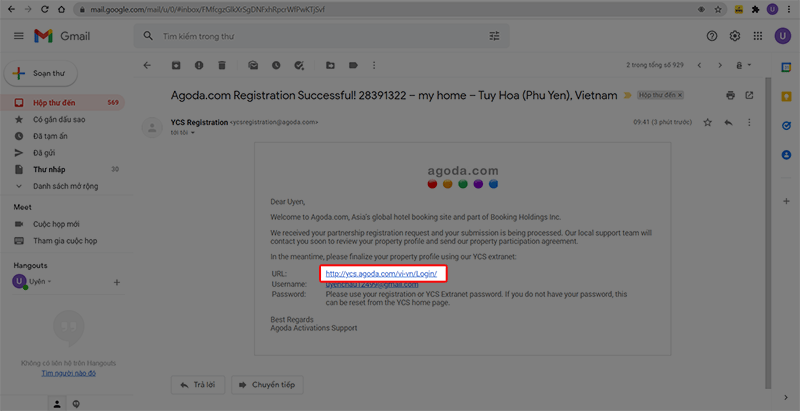The width and height of the screenshot is (800, 411).
Task: Click the back arrow to return to inbox
Action: point(147,66)
